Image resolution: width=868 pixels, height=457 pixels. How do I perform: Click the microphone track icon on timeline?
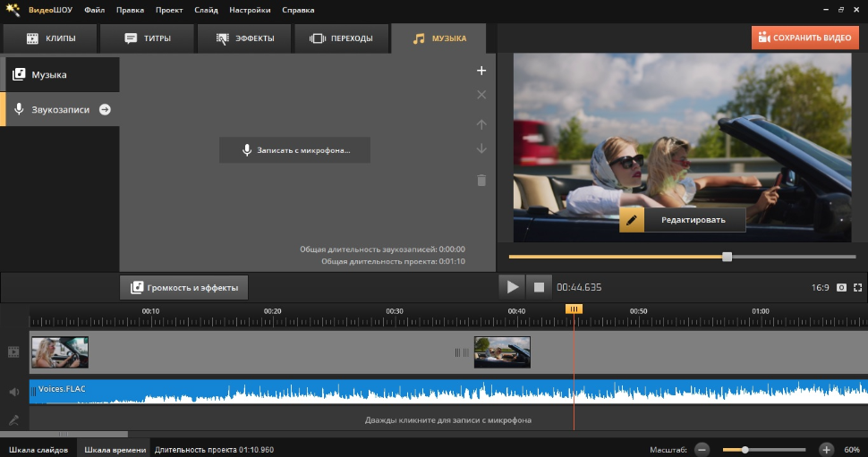[x=13, y=419]
